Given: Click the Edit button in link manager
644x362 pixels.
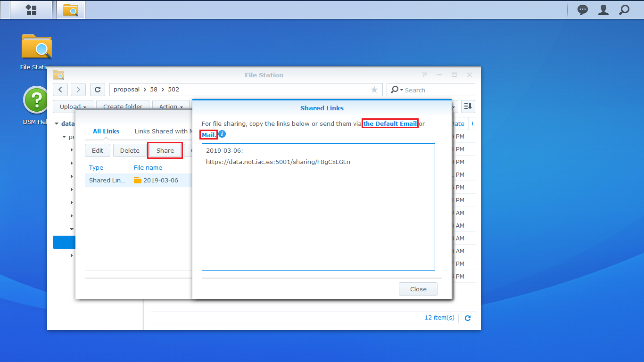Looking at the screenshot, I should coord(98,150).
